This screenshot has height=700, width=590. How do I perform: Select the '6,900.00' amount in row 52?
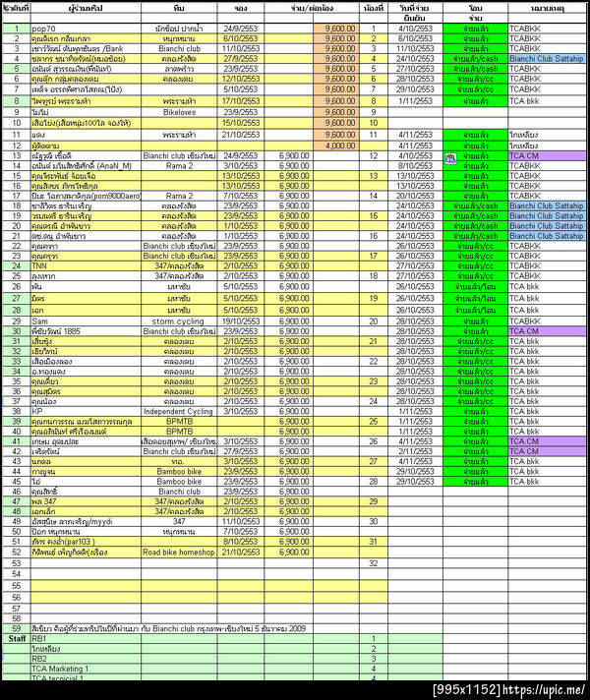tap(288, 553)
